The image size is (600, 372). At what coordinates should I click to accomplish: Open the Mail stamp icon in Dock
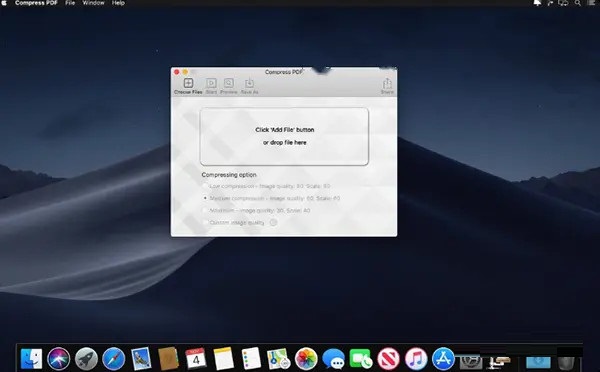[141, 359]
